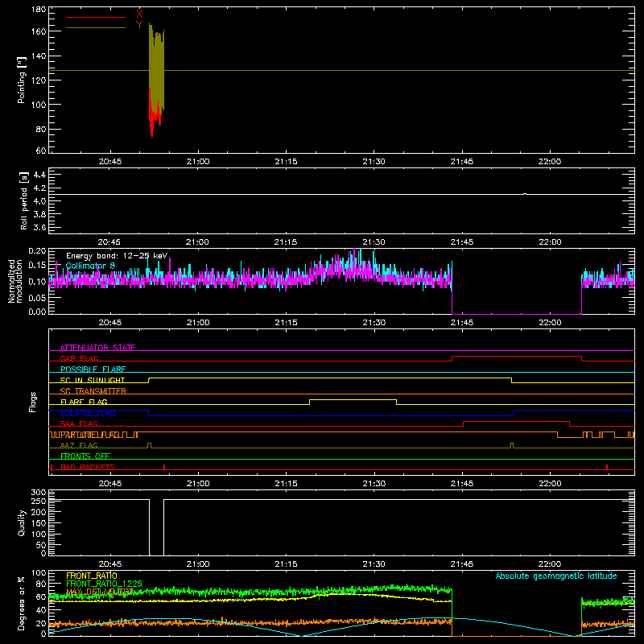Click the 4.0 tick on Roll period axis
This screenshot has width=644, height=644.
(x=39, y=201)
